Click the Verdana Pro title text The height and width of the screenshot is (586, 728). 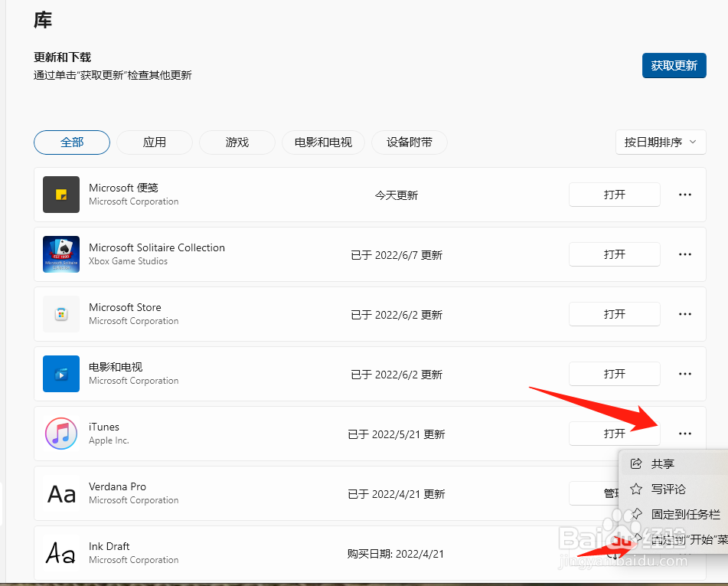point(117,486)
